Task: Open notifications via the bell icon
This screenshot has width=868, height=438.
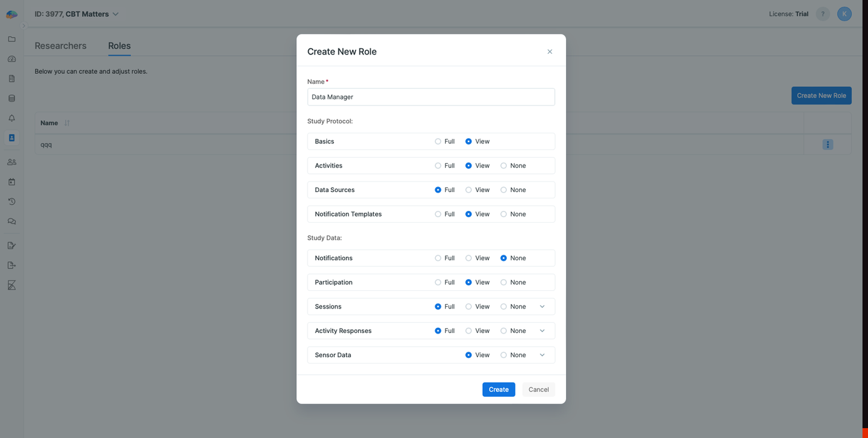Action: point(11,118)
